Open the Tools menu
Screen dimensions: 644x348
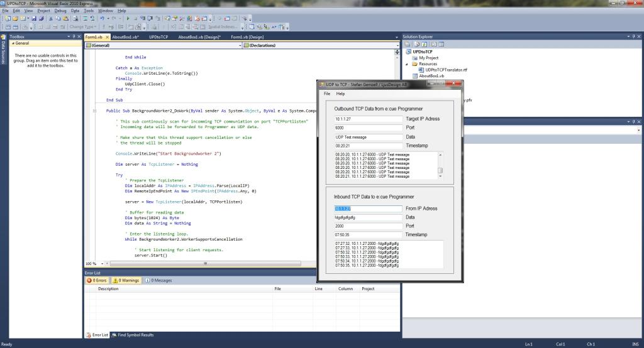click(x=88, y=11)
